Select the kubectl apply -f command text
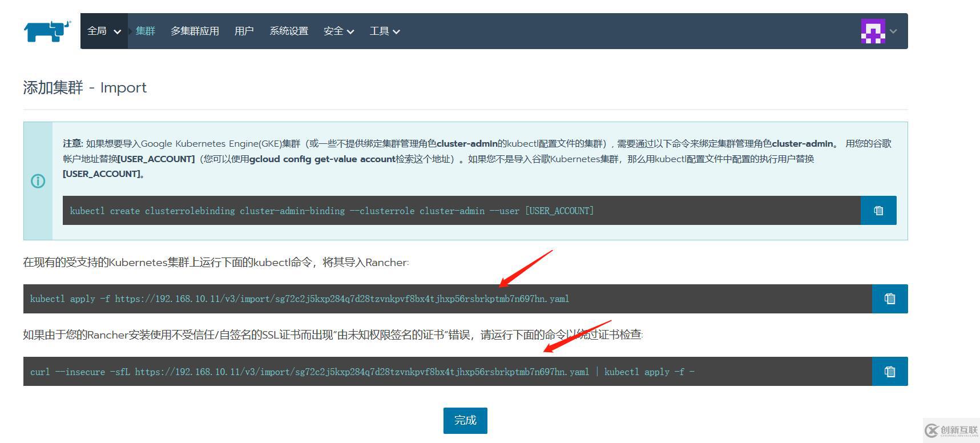The width and height of the screenshot is (980, 443). [300, 299]
